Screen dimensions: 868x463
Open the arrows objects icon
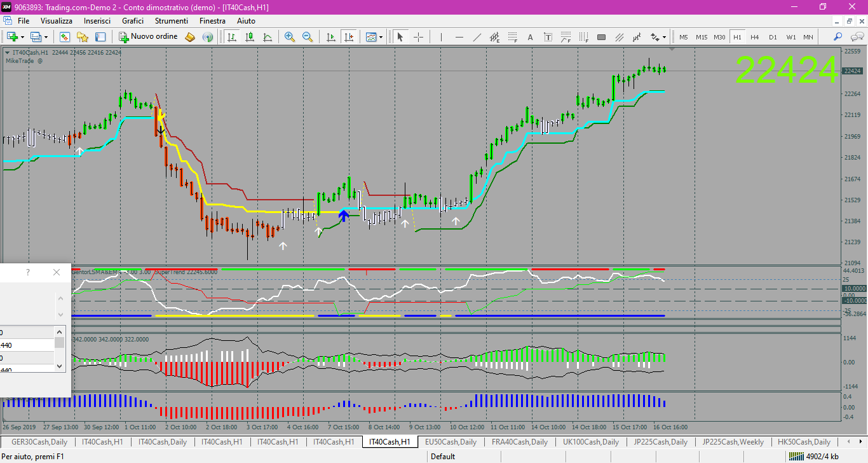654,37
